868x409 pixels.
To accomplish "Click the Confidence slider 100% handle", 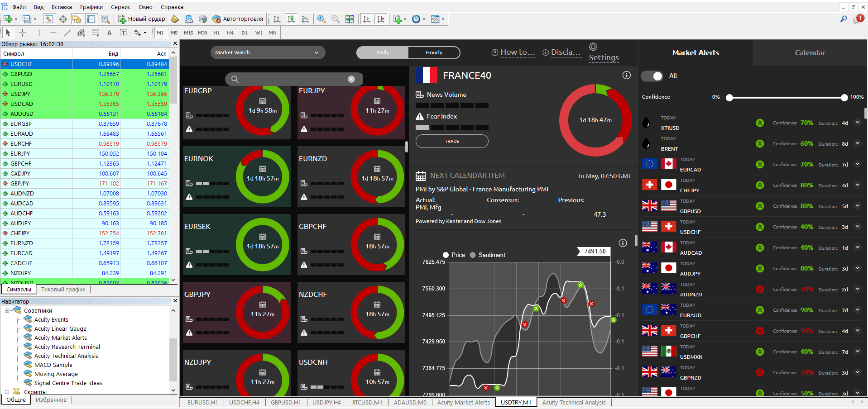I will (844, 97).
